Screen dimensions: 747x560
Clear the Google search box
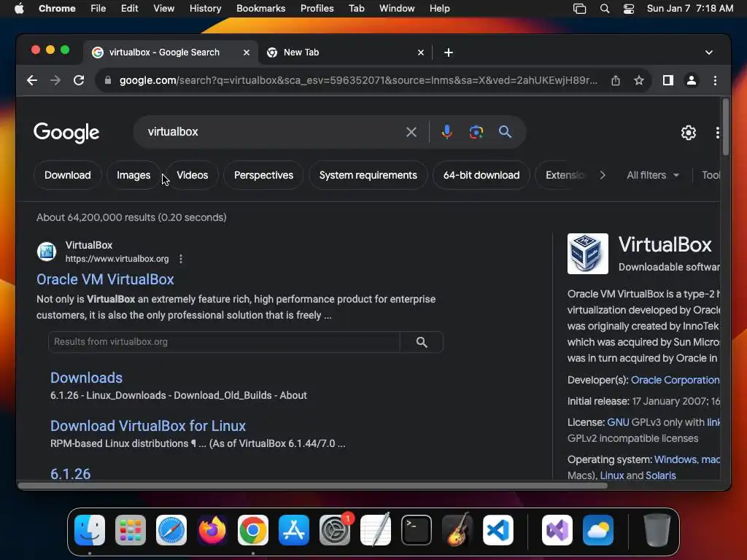(411, 132)
